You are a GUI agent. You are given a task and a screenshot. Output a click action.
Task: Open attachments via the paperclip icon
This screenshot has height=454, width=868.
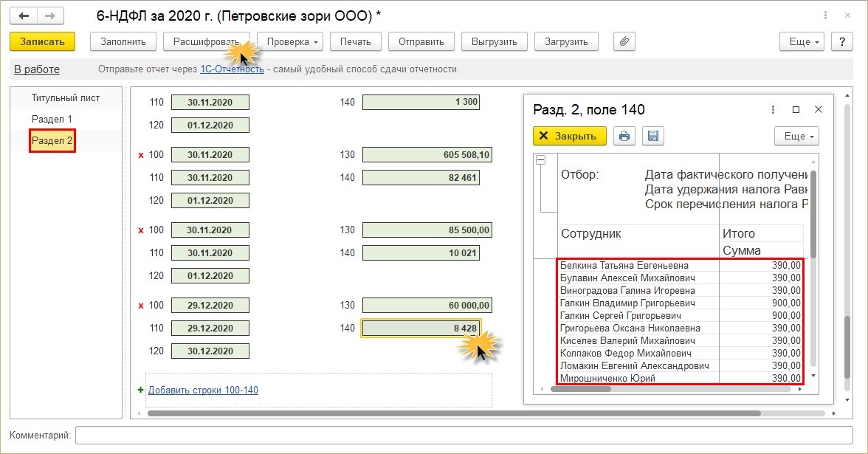624,41
